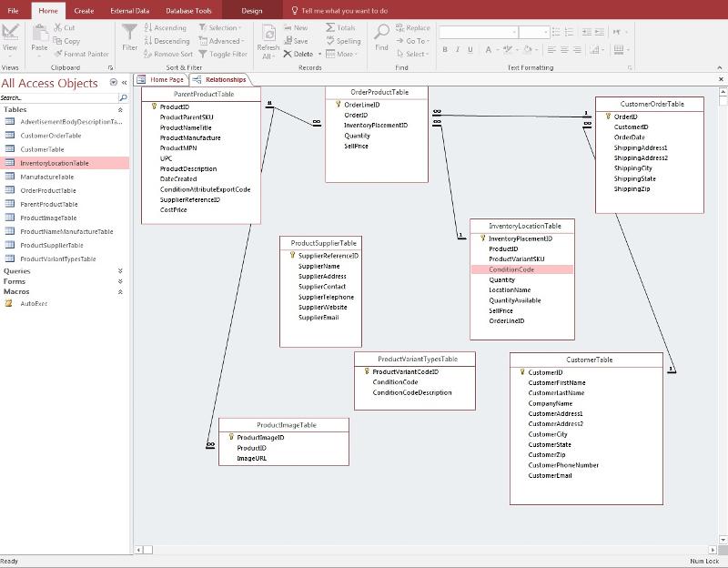
Task: Click the Refresh All icon
Action: pyautogui.click(x=268, y=34)
